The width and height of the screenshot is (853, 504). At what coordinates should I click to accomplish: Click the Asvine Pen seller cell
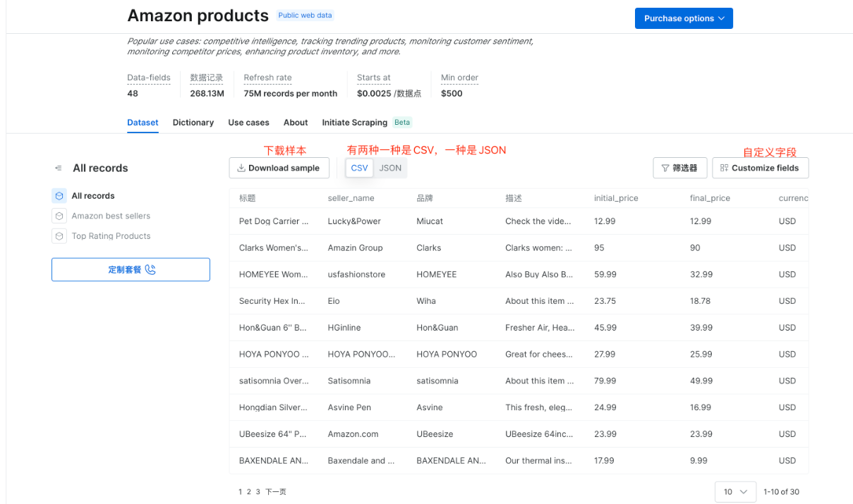tap(349, 407)
